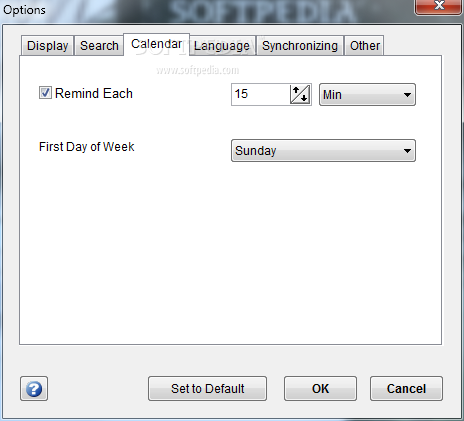Select the Calendar tab
The image size is (464, 421).
(157, 44)
